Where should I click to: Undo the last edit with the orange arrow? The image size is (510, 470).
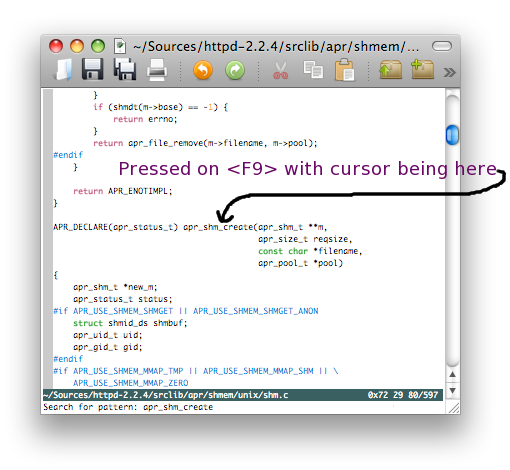pos(203,70)
